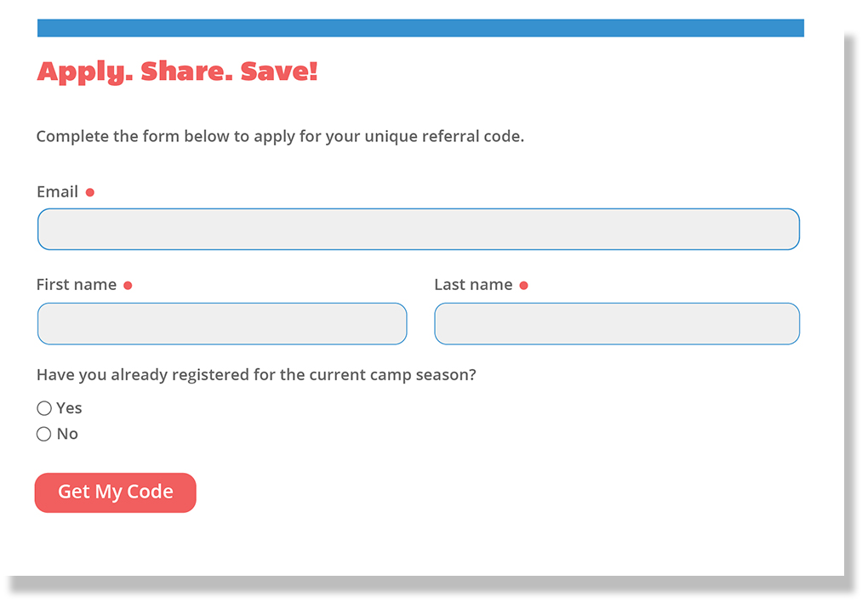Viewport: 868px width, 603px height.
Task: Click the Apply. Share. Save! heading
Action: [177, 72]
